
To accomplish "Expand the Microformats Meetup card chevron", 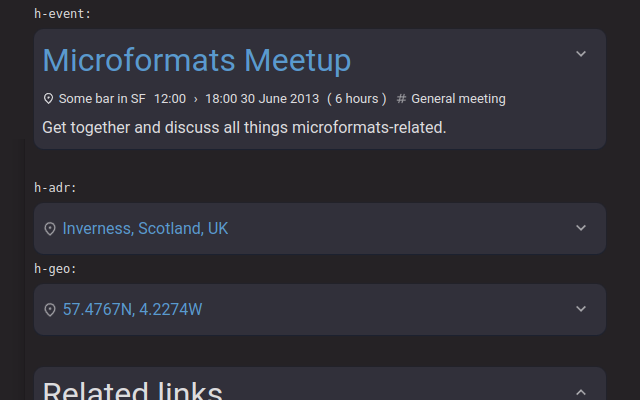I will pos(581,54).
